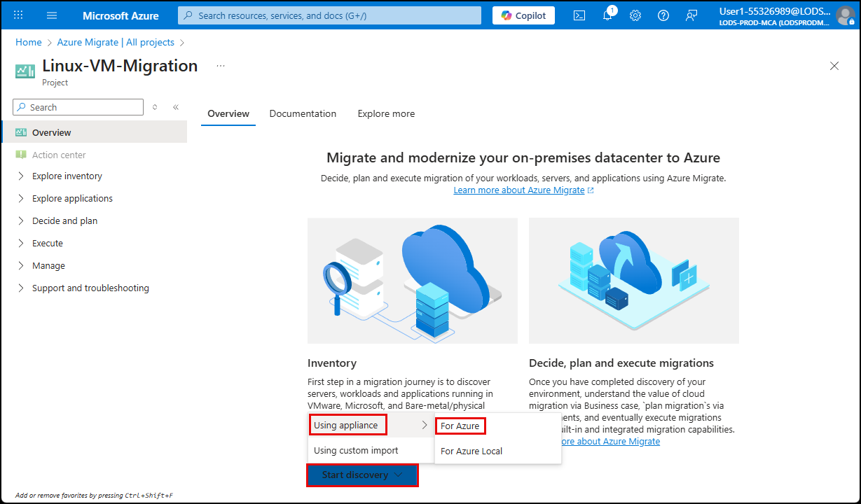Click the Inventory illustration thumbnail
The width and height of the screenshot is (861, 504).
click(x=413, y=281)
